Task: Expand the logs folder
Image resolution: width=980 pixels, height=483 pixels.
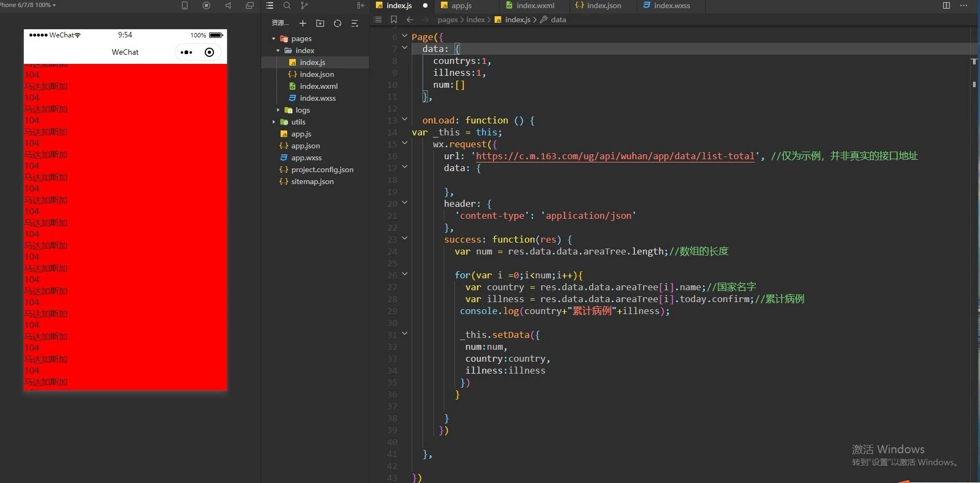Action: [278, 110]
